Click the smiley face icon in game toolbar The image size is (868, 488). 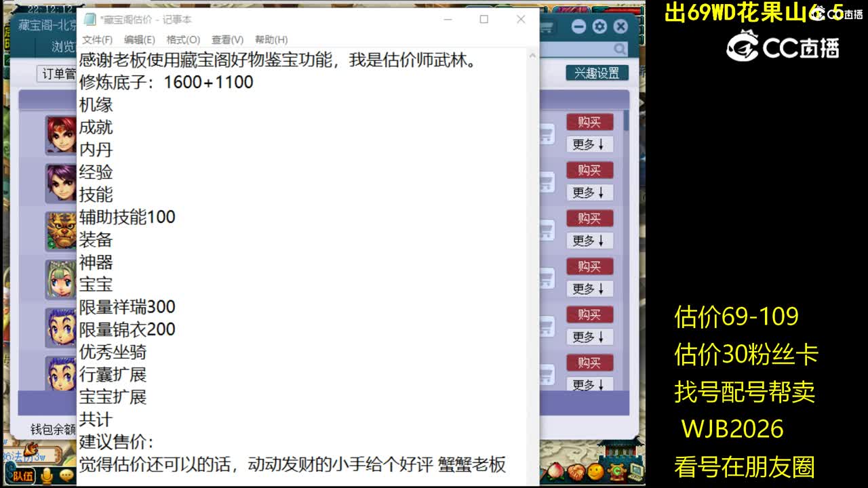(595, 471)
